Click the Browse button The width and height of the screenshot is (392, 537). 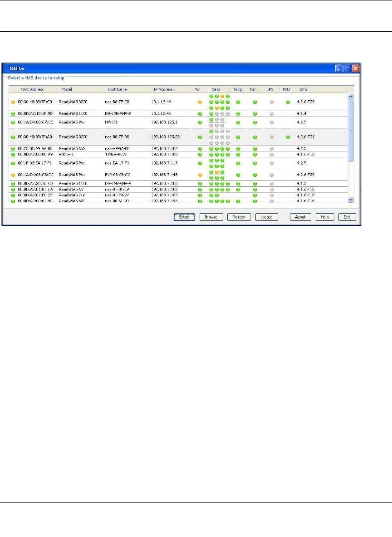point(211,217)
